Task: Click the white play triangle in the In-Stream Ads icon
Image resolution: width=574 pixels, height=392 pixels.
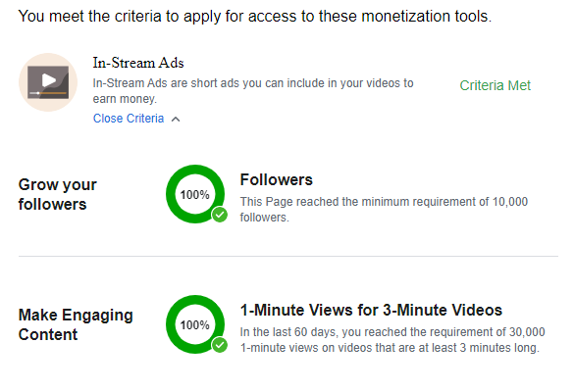Action: (48, 79)
